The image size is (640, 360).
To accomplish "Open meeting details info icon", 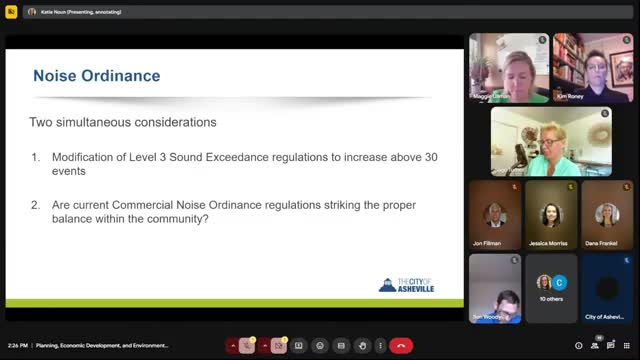I will [x=578, y=346].
